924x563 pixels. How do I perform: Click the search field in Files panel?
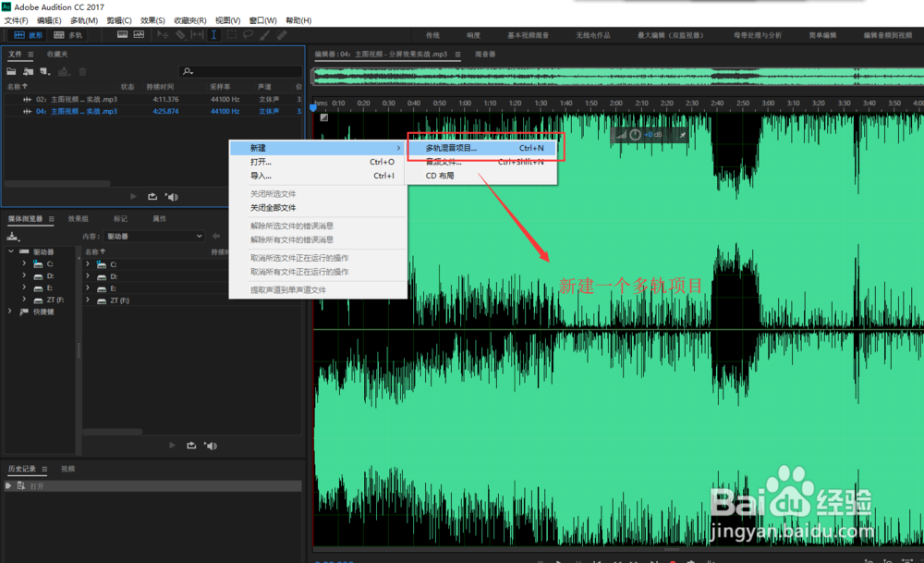pyautogui.click(x=240, y=71)
